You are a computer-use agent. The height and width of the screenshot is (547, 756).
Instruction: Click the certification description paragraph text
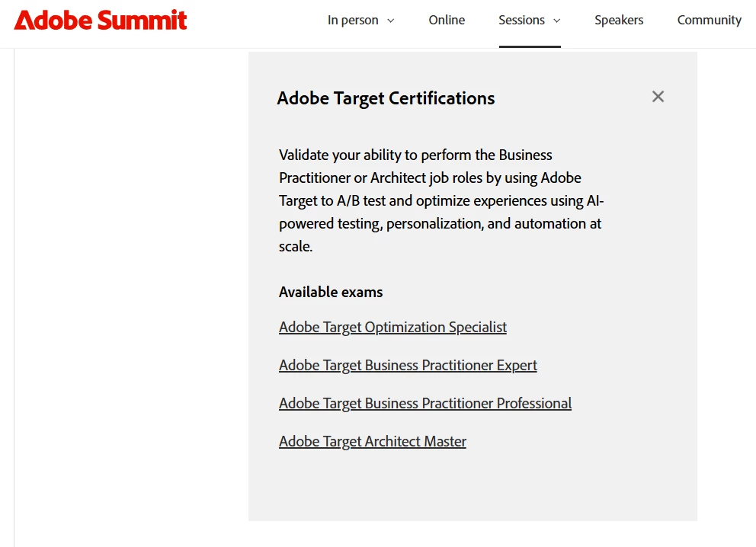click(x=440, y=200)
